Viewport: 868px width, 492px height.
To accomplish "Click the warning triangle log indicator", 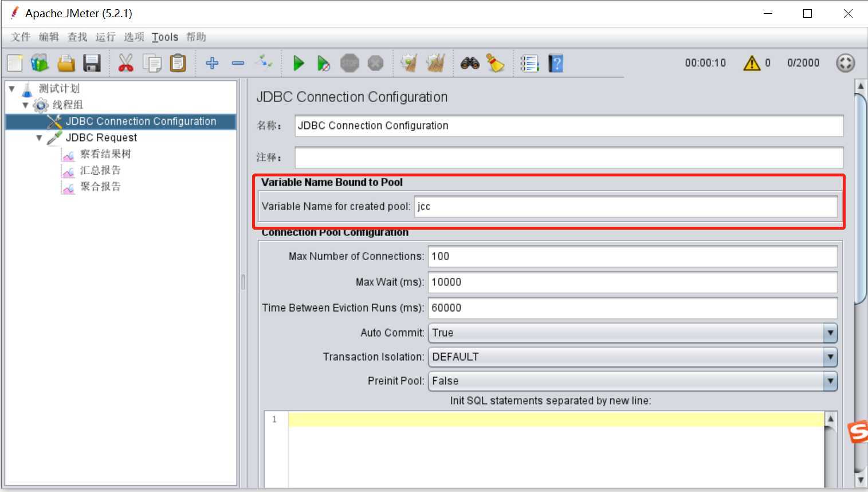I will point(752,63).
